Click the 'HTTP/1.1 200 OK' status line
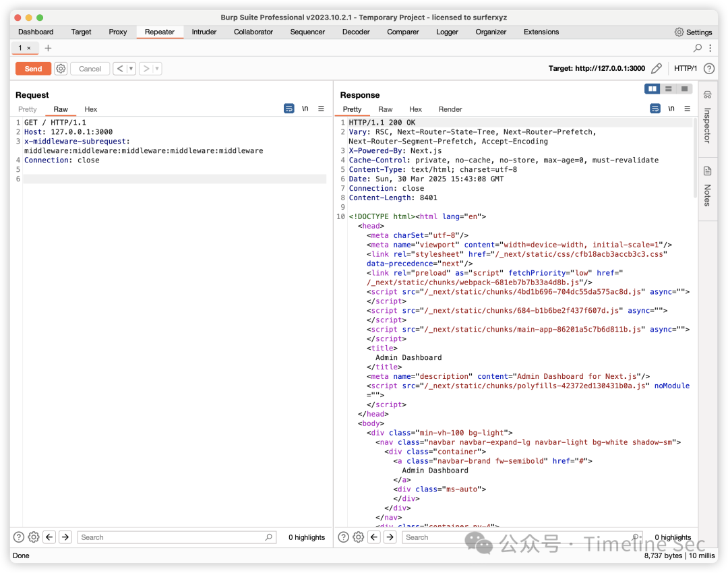Image resolution: width=728 pixels, height=573 pixels. (382, 123)
